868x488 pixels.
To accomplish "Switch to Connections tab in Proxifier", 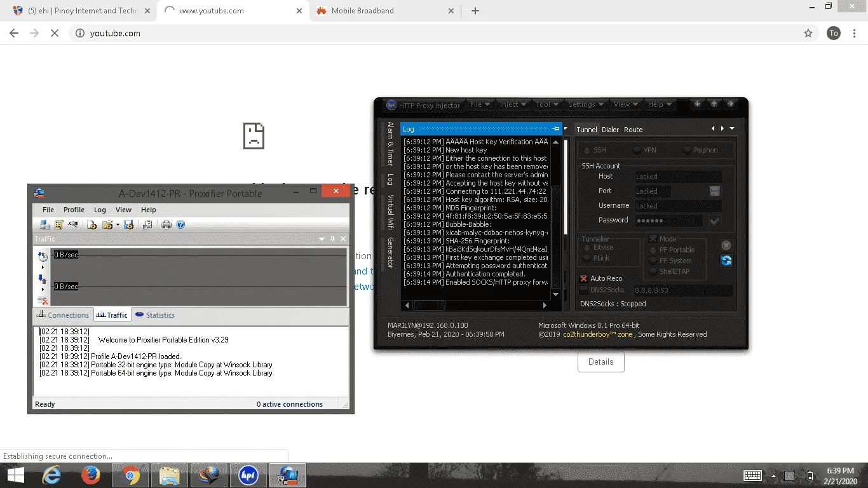I will (x=62, y=315).
